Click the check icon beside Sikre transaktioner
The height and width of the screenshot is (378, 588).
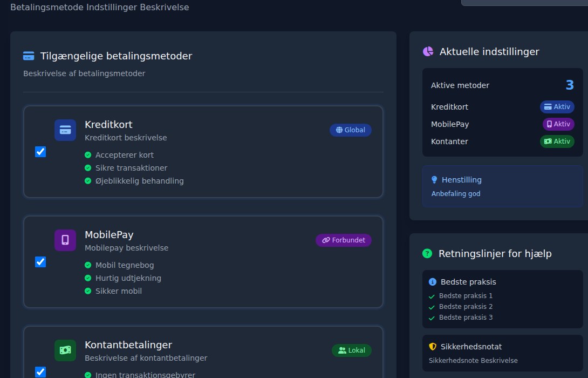[x=88, y=168]
